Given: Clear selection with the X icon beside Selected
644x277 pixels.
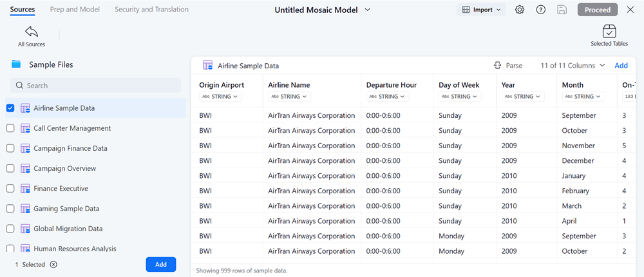Looking at the screenshot, I should coord(53,265).
